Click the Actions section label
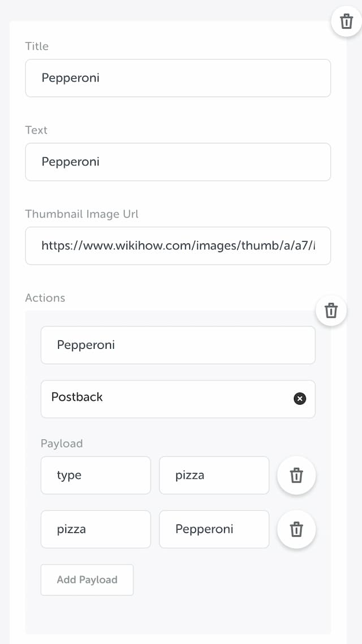The height and width of the screenshot is (644, 362). pyautogui.click(x=45, y=298)
